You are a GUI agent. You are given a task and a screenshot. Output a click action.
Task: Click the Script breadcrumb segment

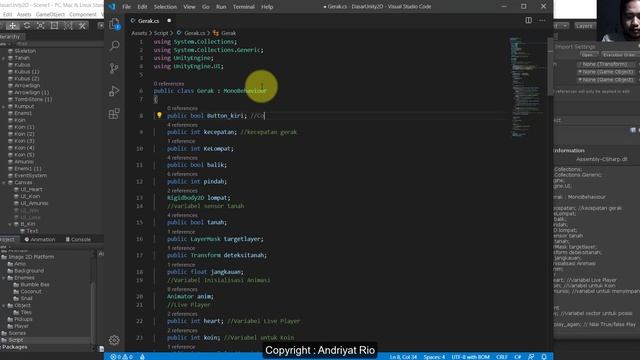(x=161, y=33)
